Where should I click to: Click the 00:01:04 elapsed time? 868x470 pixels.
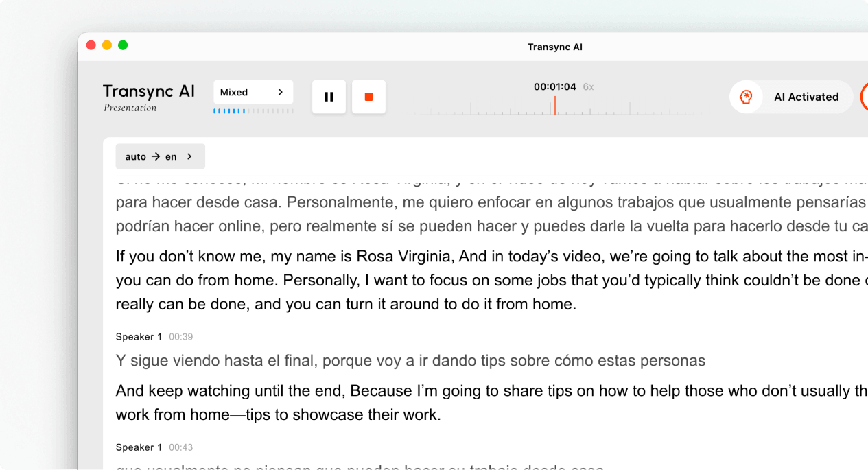(555, 87)
